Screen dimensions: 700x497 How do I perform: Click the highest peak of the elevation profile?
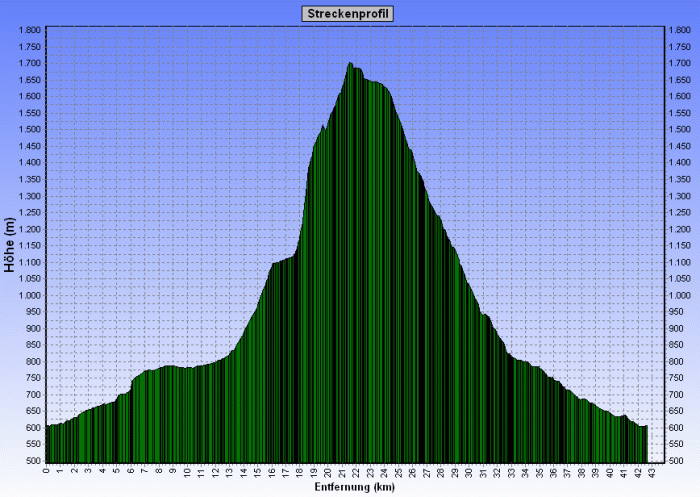point(350,64)
